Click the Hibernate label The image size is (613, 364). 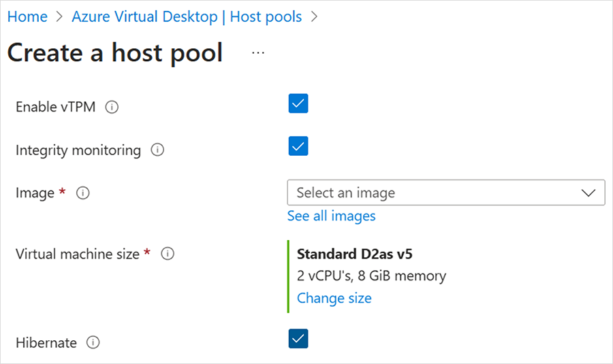pyautogui.click(x=46, y=343)
